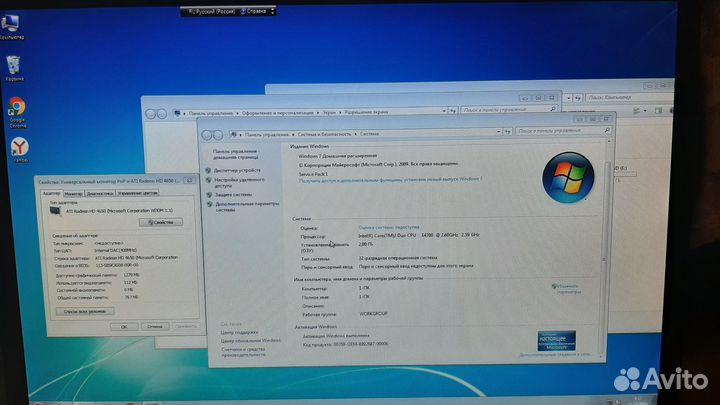Click the Свойства button for the adapter
The width and height of the screenshot is (720, 405).
[161, 222]
